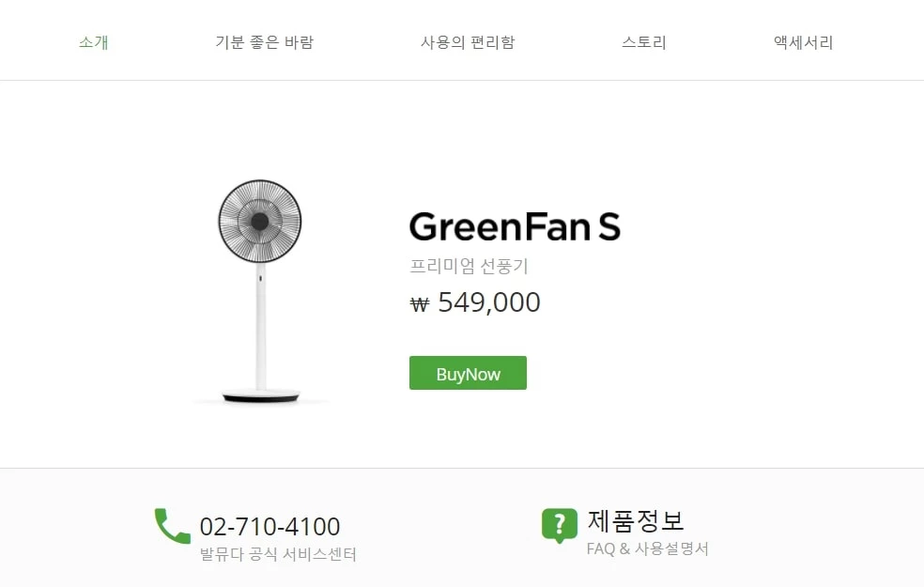This screenshot has height=587, width=924.
Task: Open the 소개 tab
Action: pos(94,42)
